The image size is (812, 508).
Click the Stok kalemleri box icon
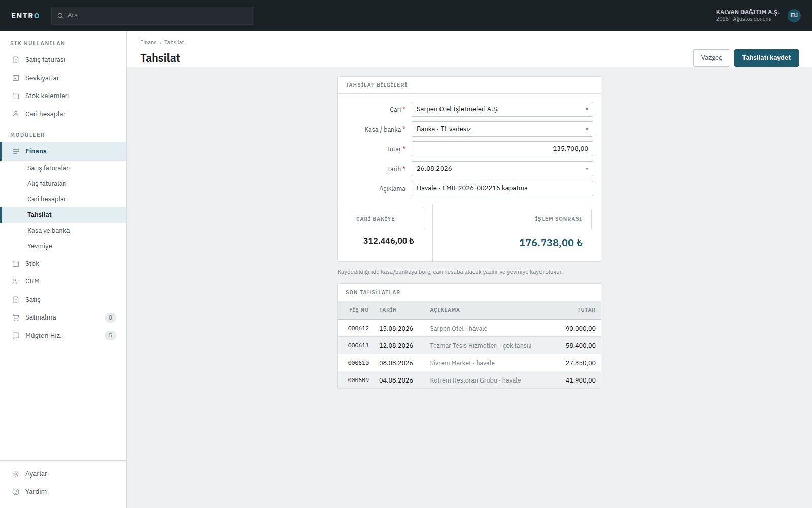tap(16, 96)
